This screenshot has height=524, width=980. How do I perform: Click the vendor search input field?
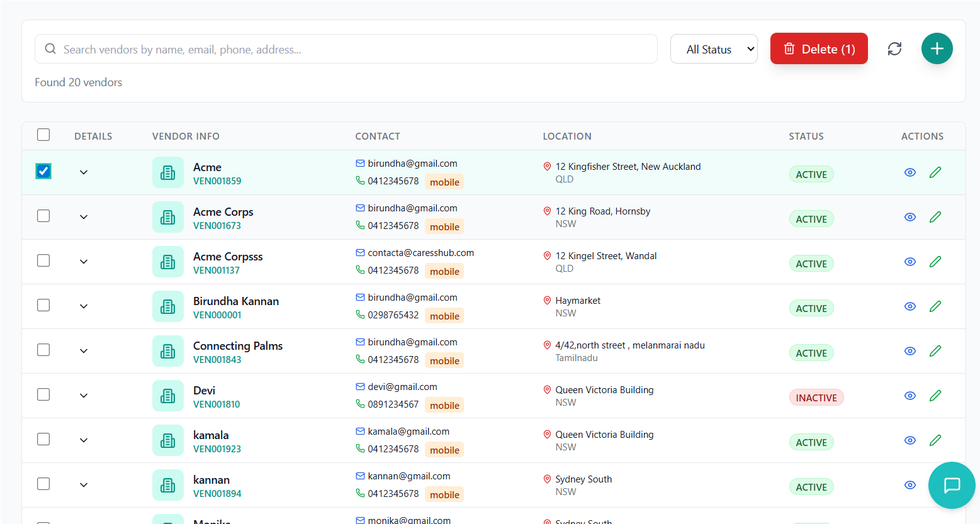(x=346, y=48)
